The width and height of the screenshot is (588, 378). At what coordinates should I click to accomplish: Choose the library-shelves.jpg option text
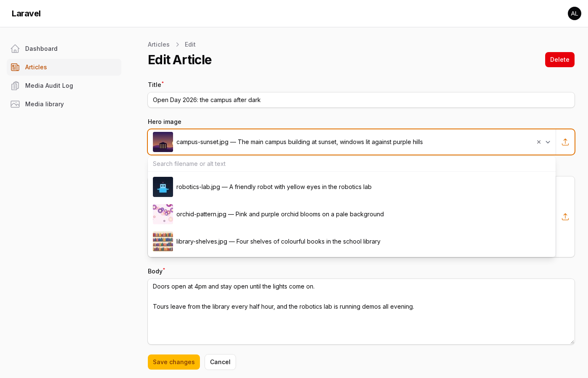[278, 241]
